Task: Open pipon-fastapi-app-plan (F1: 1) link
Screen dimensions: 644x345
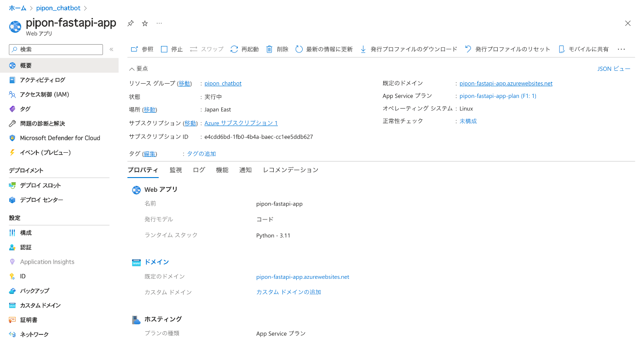Action: [x=498, y=96]
